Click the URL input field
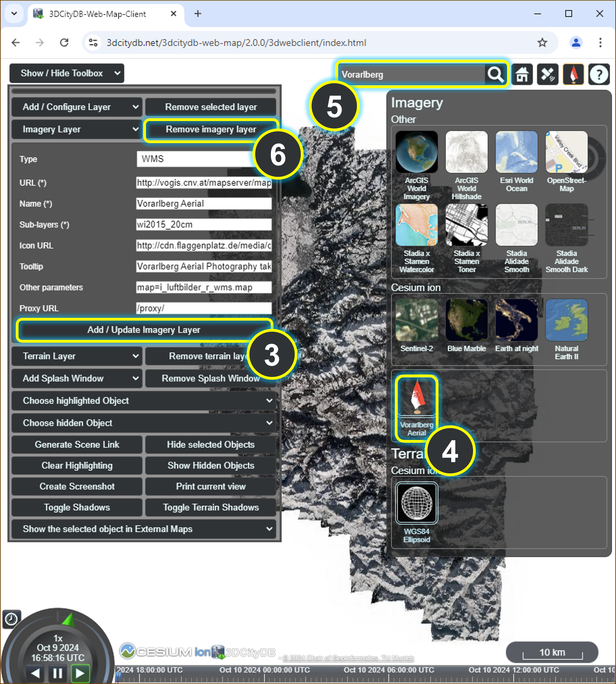616x684 pixels. [204, 183]
